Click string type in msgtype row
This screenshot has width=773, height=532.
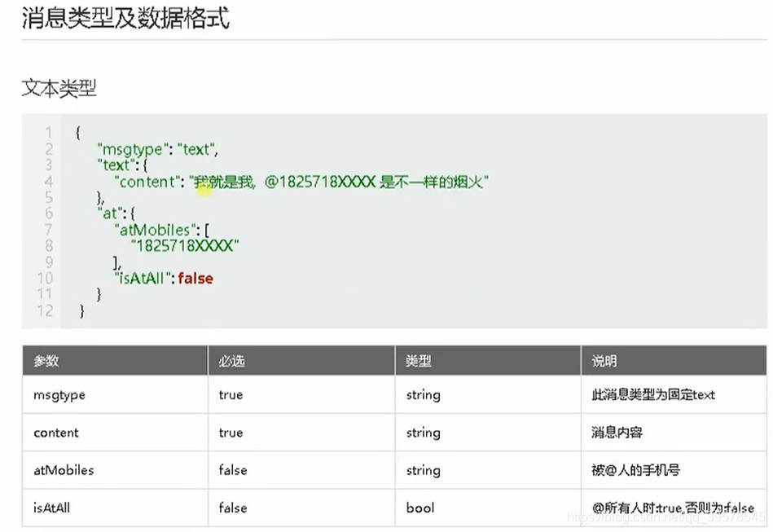[423, 395]
